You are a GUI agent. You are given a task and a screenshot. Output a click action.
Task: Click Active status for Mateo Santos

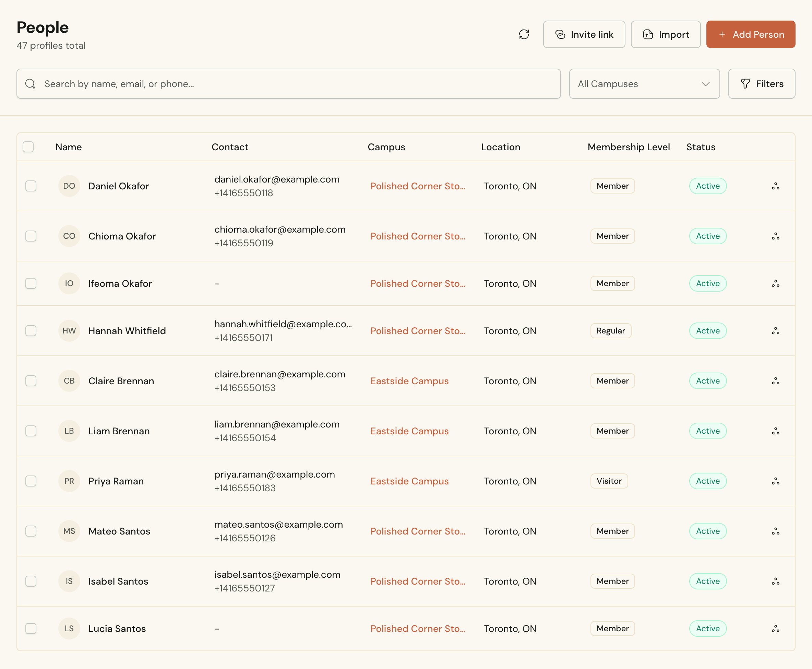708,531
